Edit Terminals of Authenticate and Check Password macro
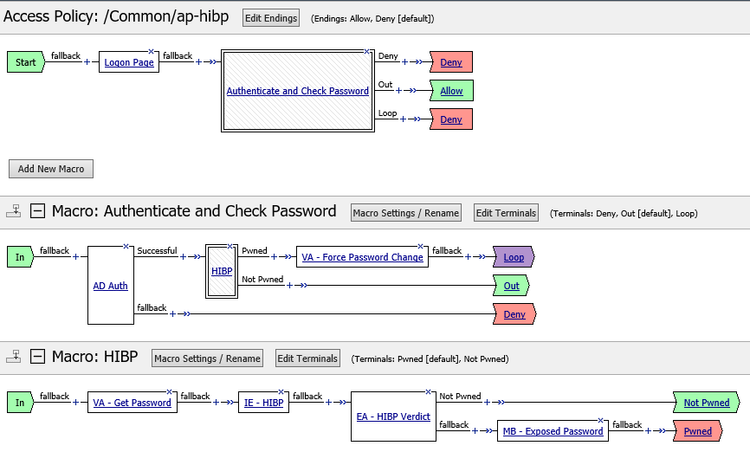750x458 pixels. tap(506, 212)
